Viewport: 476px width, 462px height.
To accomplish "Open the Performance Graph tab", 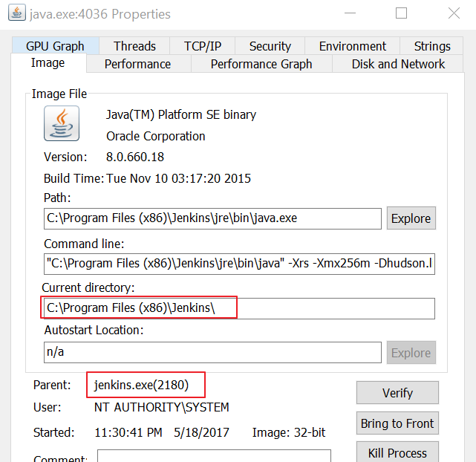I will [261, 64].
